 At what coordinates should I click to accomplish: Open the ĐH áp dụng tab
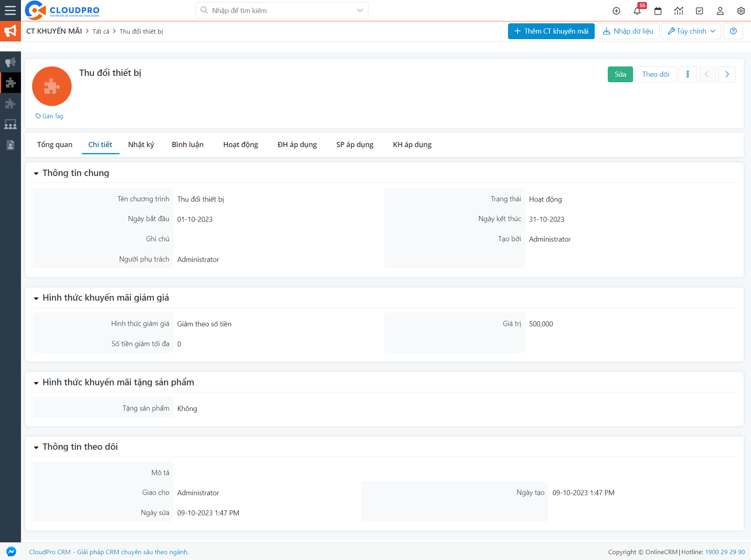coord(297,145)
